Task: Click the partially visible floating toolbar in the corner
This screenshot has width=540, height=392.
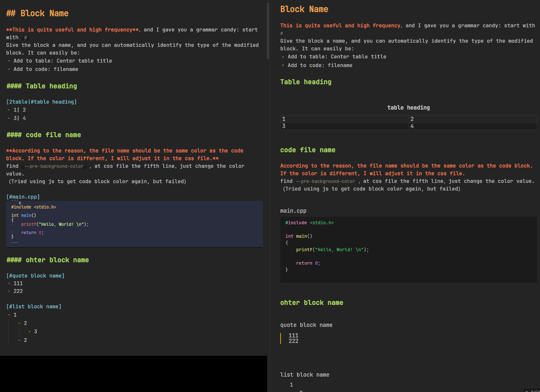Action: [x=532, y=390]
